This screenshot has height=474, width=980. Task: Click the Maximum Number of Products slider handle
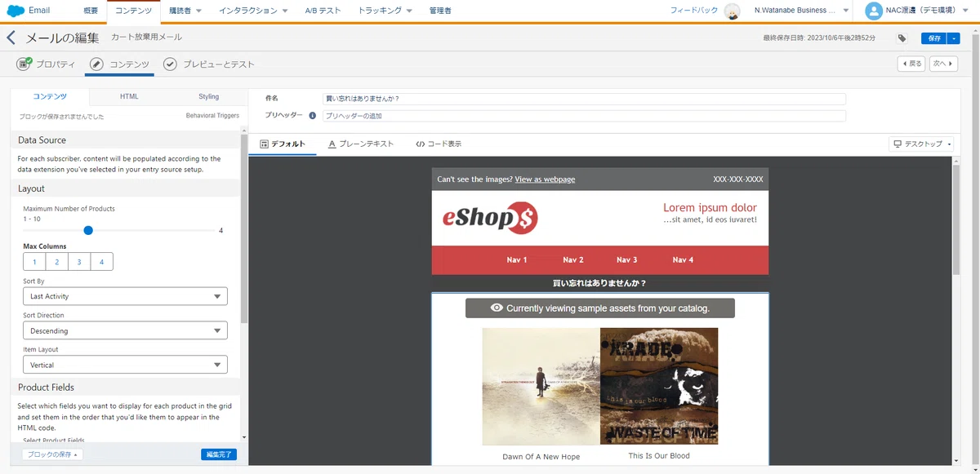point(88,230)
